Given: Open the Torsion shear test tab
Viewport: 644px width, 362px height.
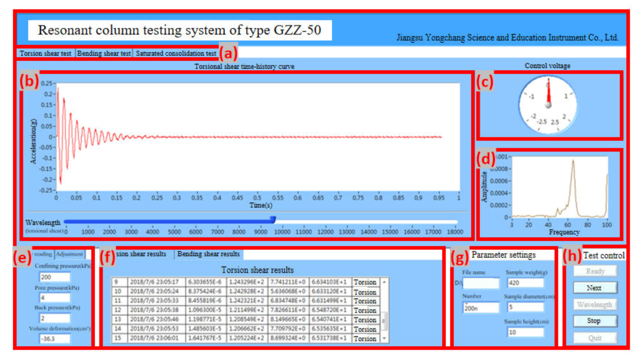Looking at the screenshot, I should [x=46, y=53].
